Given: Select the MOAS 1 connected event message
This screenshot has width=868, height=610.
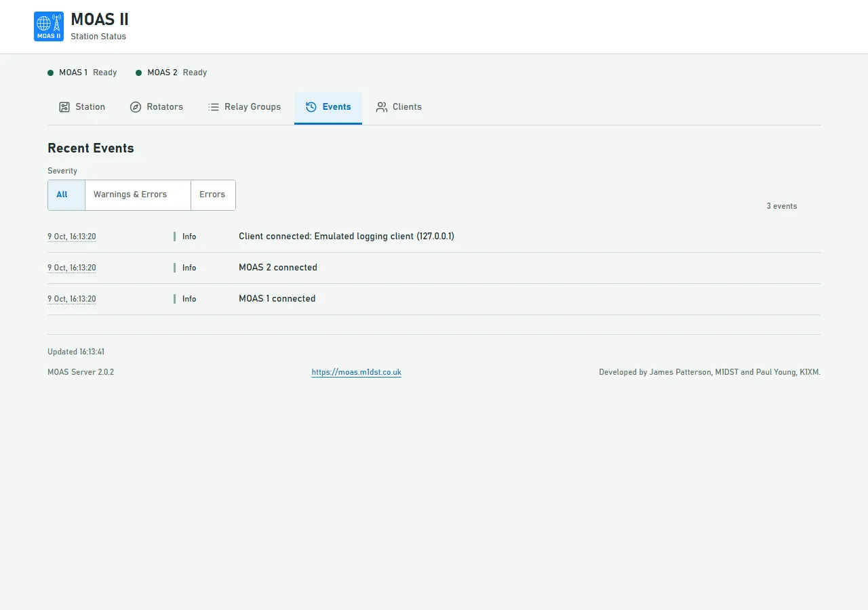Looking at the screenshot, I should (277, 299).
